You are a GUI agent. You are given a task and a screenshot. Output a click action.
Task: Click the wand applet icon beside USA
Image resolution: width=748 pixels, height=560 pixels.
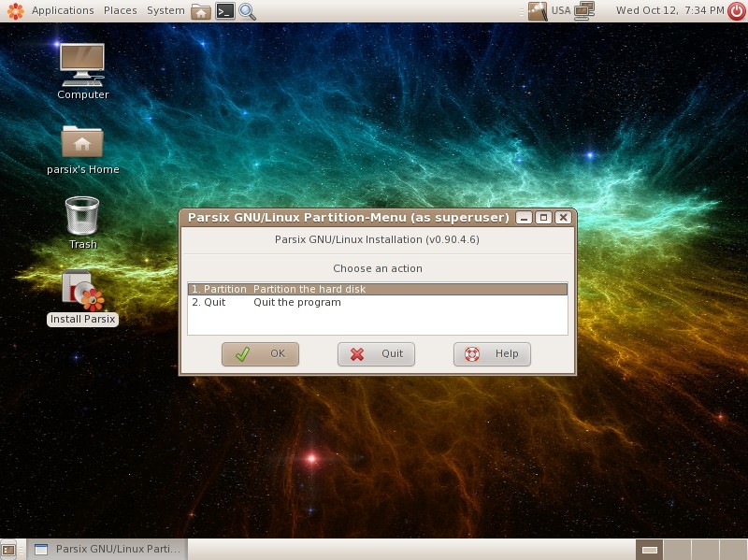(x=538, y=11)
